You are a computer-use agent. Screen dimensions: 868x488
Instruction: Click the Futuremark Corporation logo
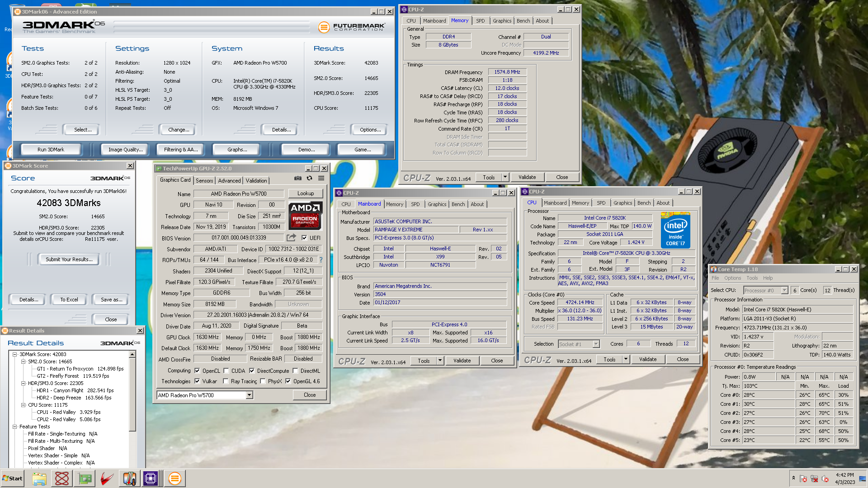click(351, 27)
